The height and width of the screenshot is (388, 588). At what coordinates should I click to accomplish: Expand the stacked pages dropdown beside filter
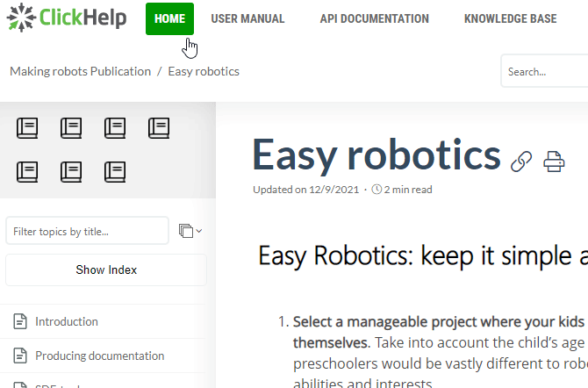(x=190, y=231)
